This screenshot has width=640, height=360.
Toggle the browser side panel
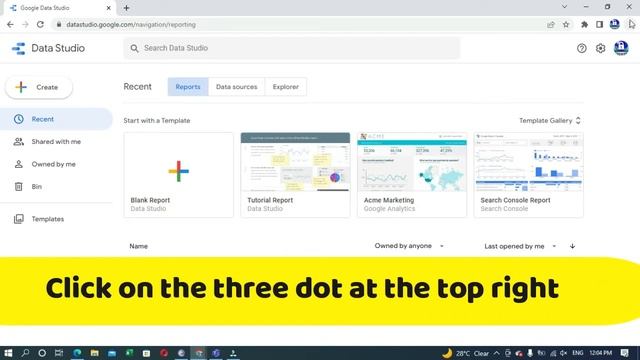click(599, 24)
